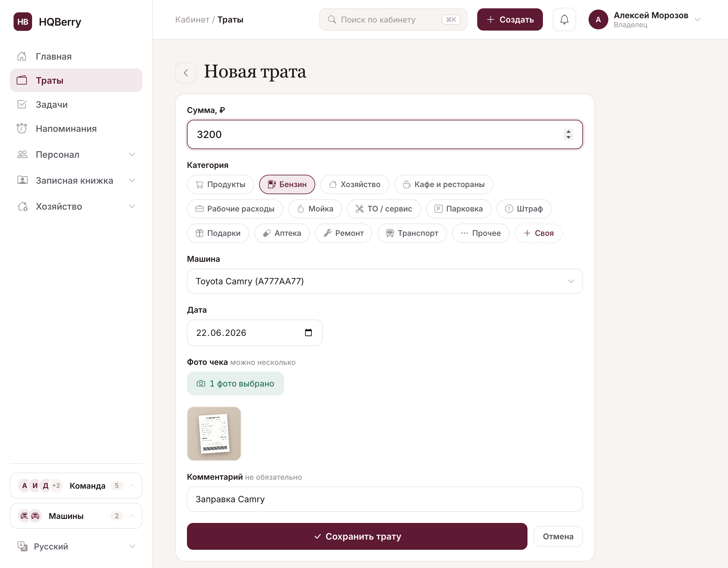Viewport: 728px width, 568px height.
Task: Open the Алексей Морозов account menu
Action: click(x=645, y=20)
